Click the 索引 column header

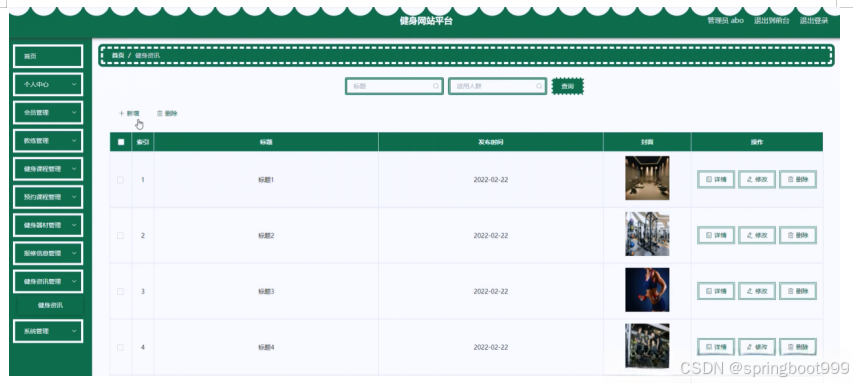tap(143, 142)
